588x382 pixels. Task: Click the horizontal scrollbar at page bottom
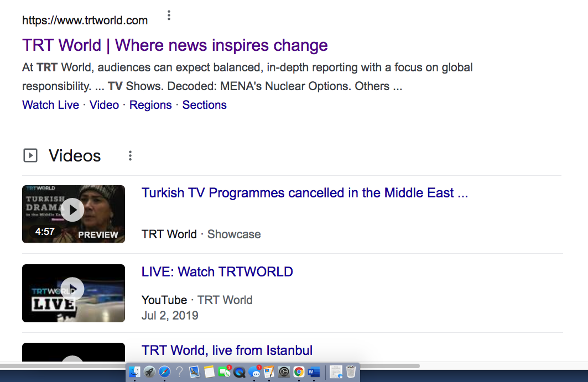210,366
